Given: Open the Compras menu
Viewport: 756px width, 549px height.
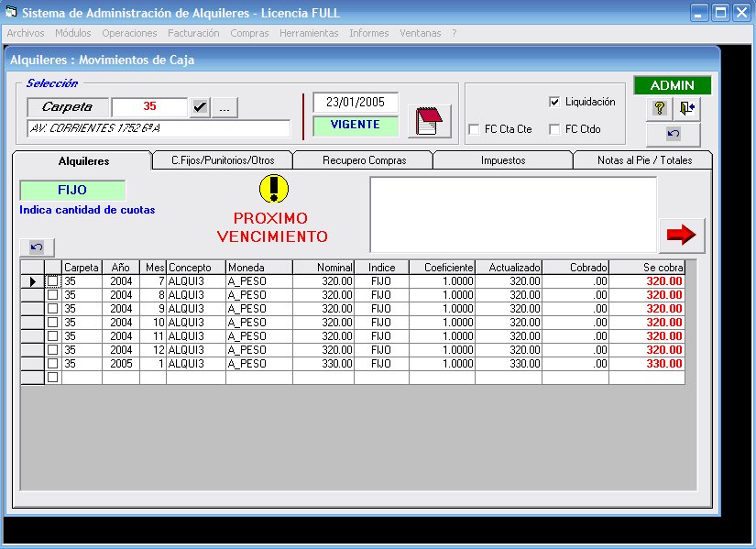Looking at the screenshot, I should click(249, 33).
